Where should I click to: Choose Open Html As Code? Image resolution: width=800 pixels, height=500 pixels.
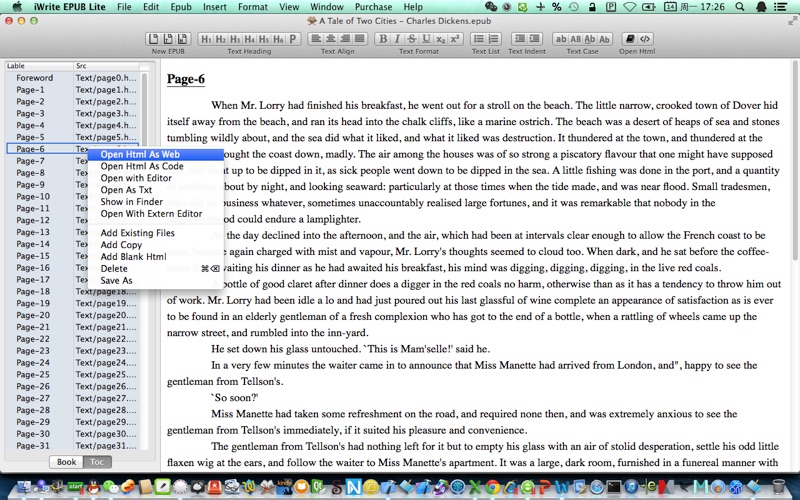tap(156, 166)
